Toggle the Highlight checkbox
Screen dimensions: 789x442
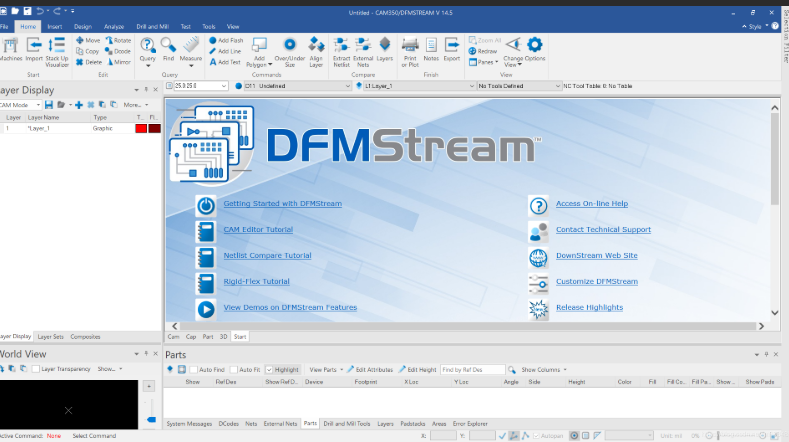click(269, 370)
